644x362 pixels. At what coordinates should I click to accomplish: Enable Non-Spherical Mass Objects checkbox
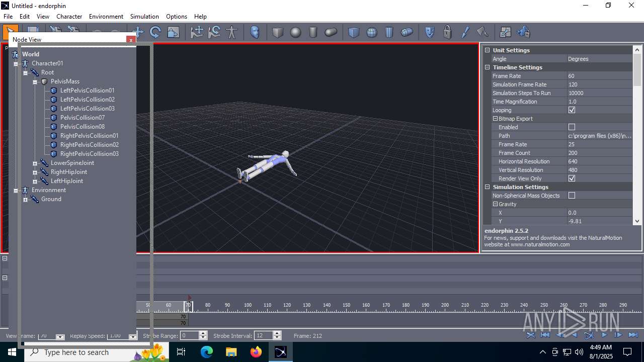[x=572, y=196]
